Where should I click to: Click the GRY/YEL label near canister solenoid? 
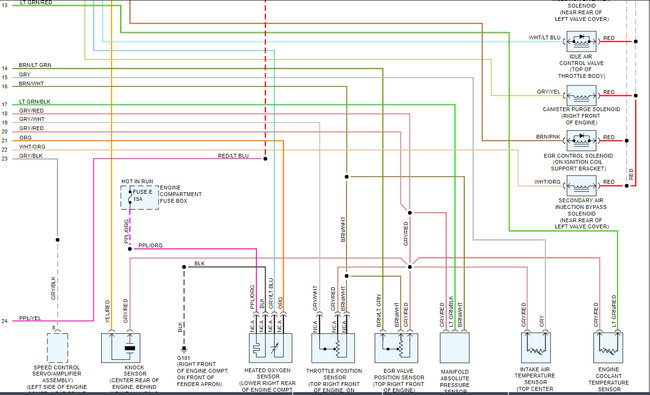point(548,92)
